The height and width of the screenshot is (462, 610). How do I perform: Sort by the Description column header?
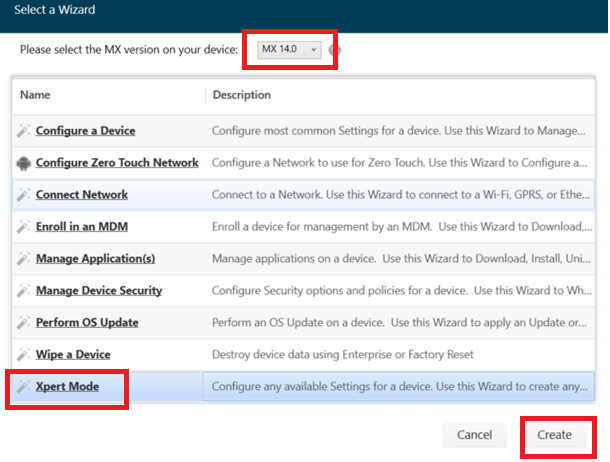click(242, 95)
